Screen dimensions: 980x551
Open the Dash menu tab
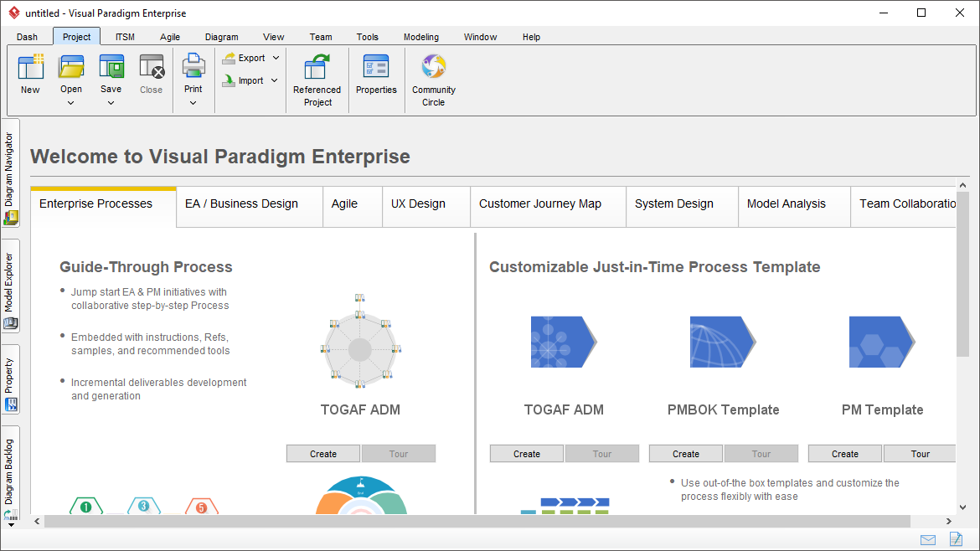(x=27, y=37)
